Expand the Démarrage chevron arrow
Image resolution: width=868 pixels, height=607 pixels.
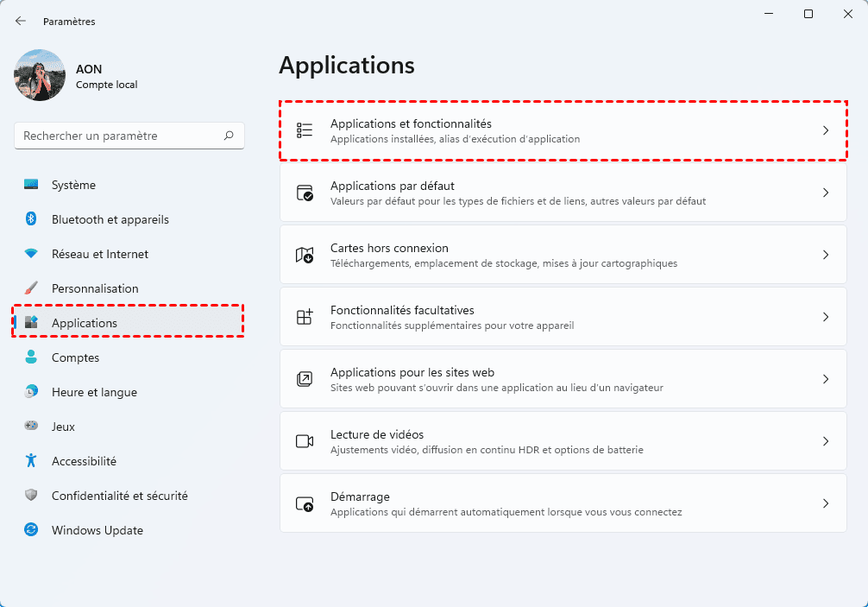click(825, 503)
